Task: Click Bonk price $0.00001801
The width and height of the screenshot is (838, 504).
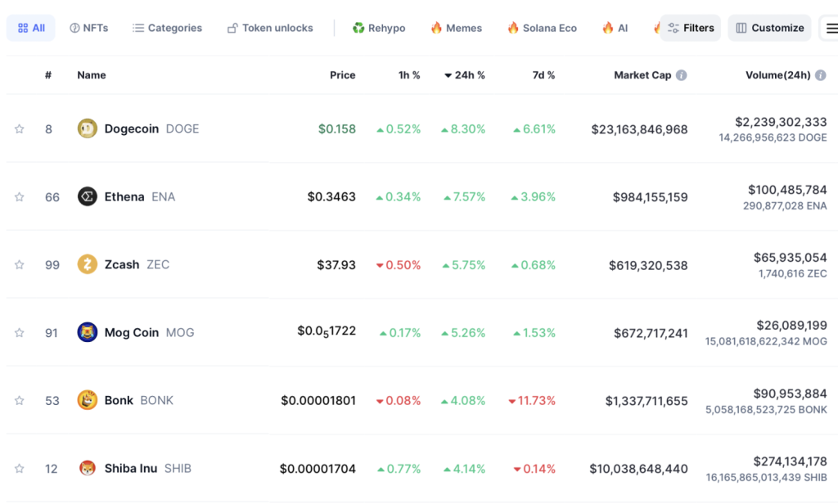Action: 318,400
